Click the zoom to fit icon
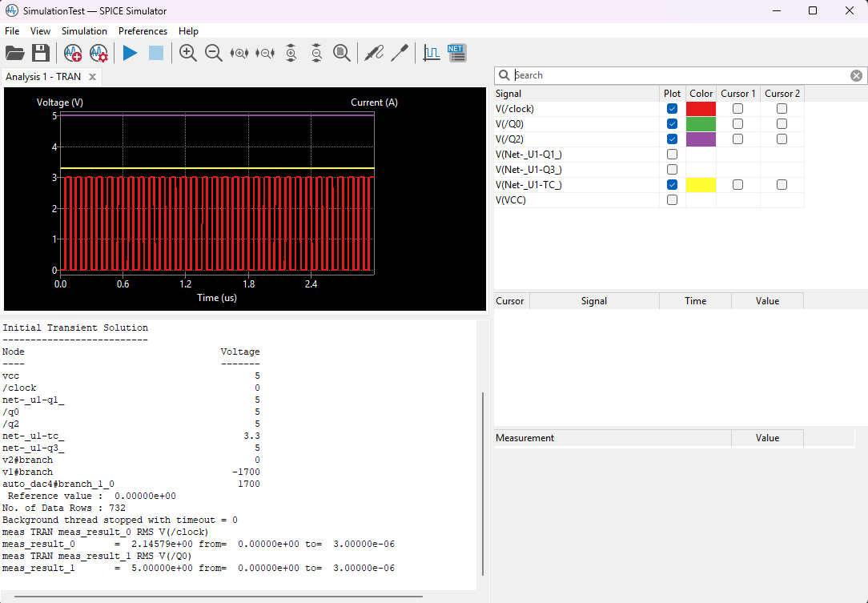868x603 pixels. (x=342, y=53)
